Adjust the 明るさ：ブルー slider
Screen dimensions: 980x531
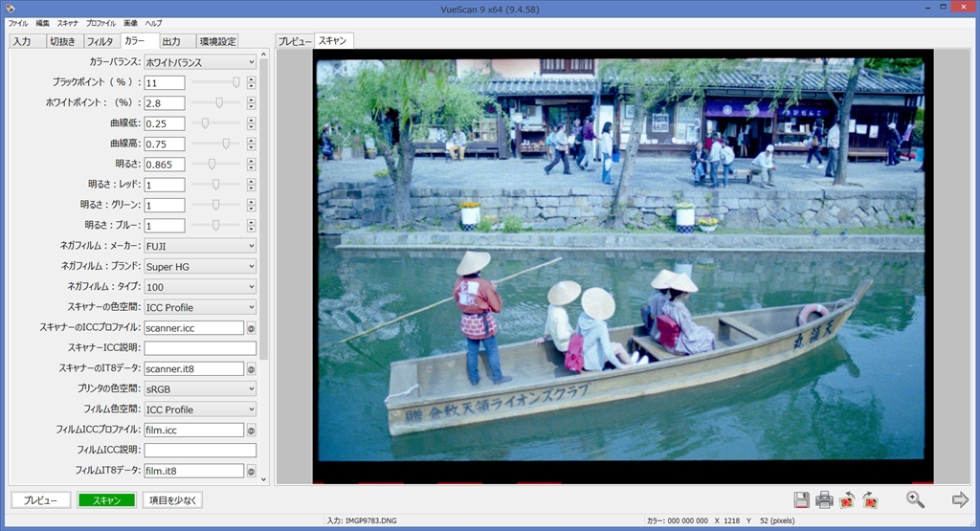coord(215,226)
